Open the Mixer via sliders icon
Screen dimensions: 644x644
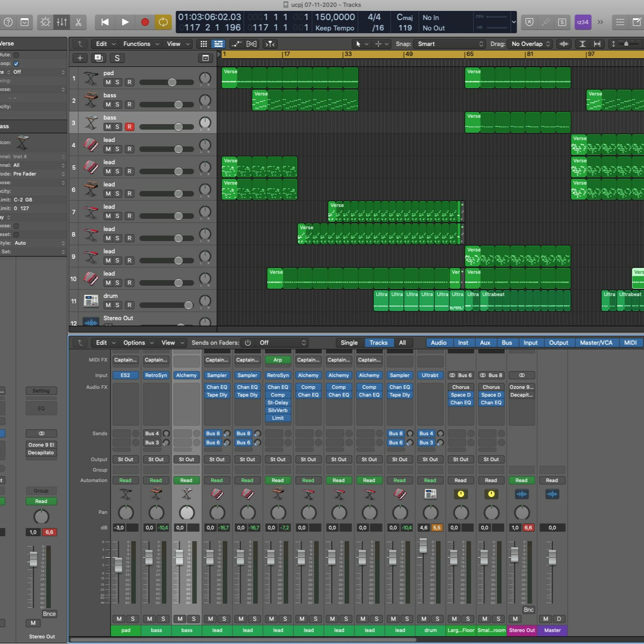coord(62,22)
